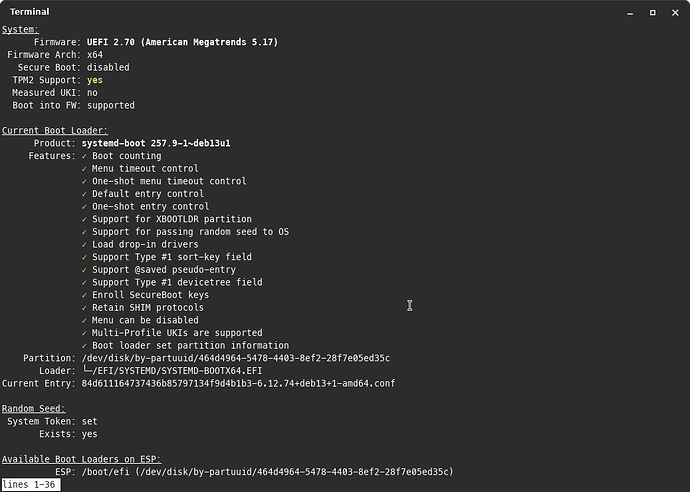This screenshot has height=492, width=690.
Task: Click the UEFI 2.70 firmware value
Action: (x=182, y=42)
